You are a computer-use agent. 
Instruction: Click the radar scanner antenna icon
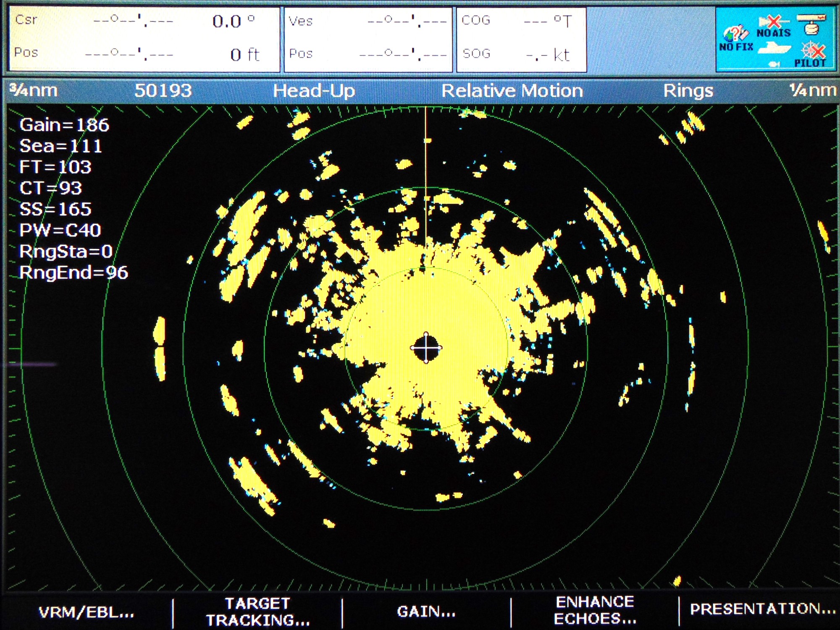(811, 24)
